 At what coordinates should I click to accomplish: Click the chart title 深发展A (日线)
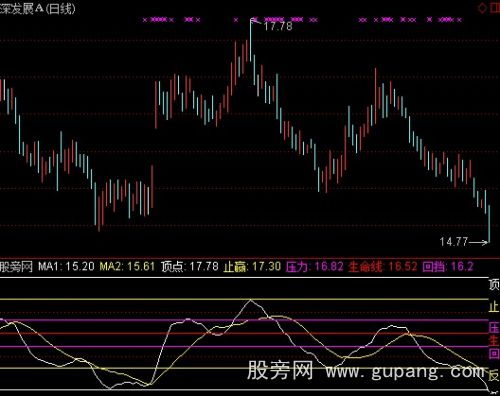pos(37,8)
